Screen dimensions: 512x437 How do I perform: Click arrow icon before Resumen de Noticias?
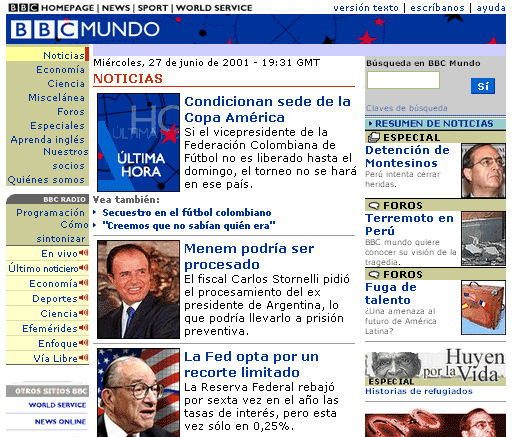click(x=370, y=124)
